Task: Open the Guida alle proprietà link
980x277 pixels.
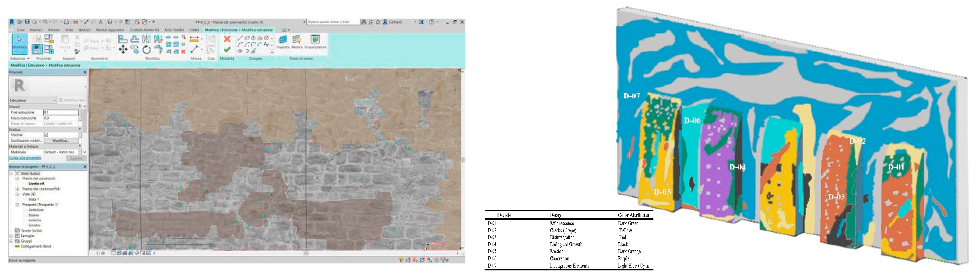Action: (25, 158)
